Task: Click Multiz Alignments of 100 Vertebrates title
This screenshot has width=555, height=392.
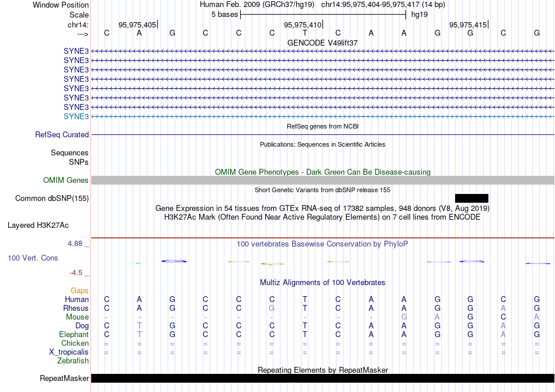Action: pos(322,282)
